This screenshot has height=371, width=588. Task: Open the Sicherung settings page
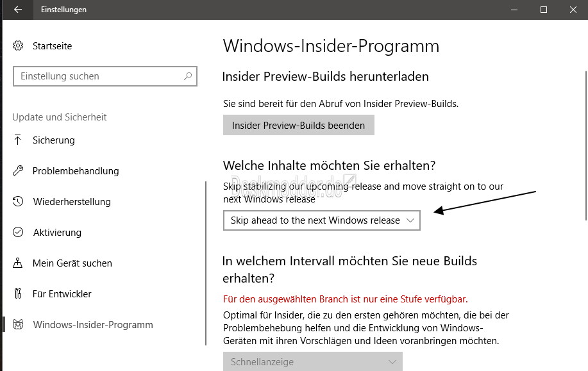click(x=54, y=140)
